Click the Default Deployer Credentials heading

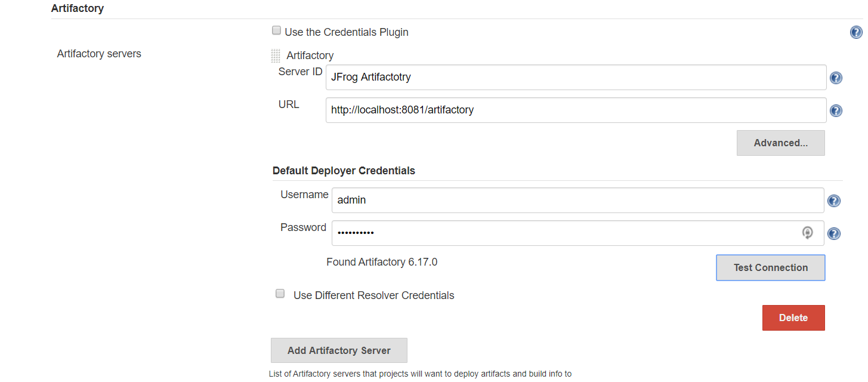click(344, 171)
